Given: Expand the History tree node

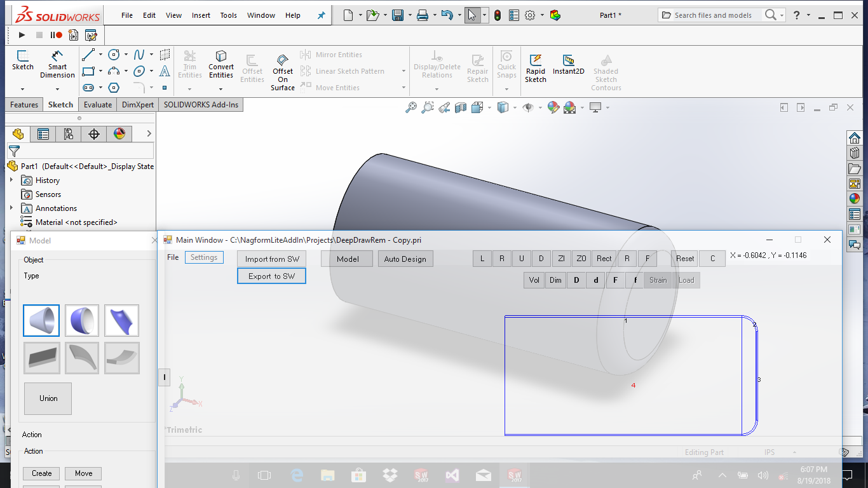Looking at the screenshot, I should point(11,180).
